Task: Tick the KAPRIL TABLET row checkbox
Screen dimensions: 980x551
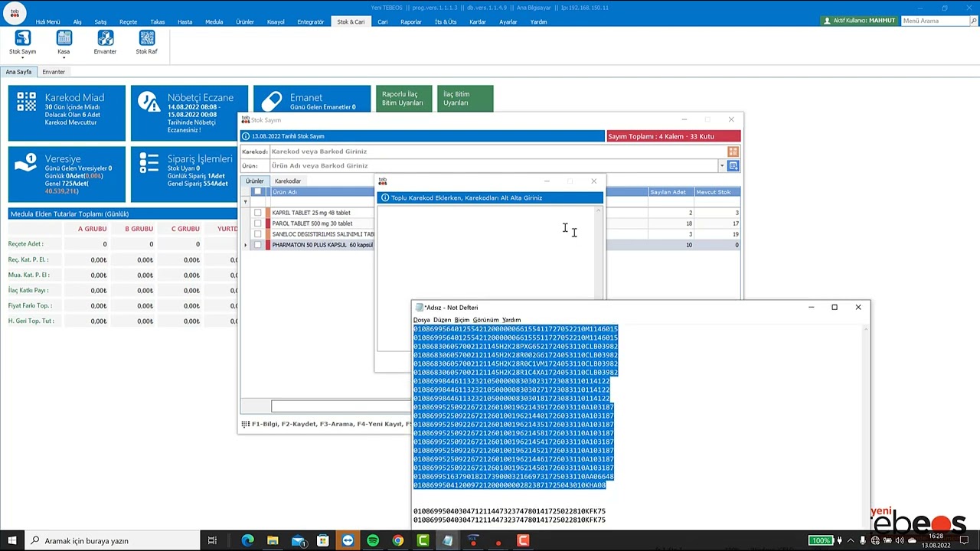Action: (257, 213)
